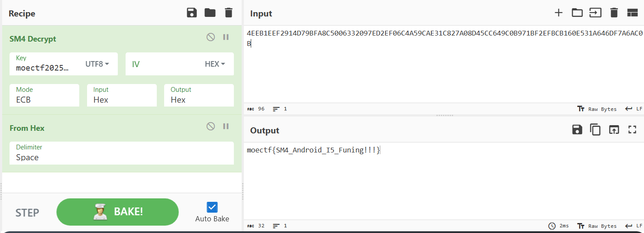Save output to file
Screen dimensions: 644x233
[x=577, y=129]
